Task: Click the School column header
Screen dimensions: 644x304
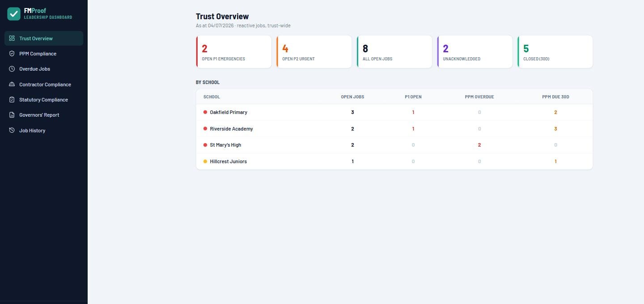Action: pyautogui.click(x=212, y=97)
